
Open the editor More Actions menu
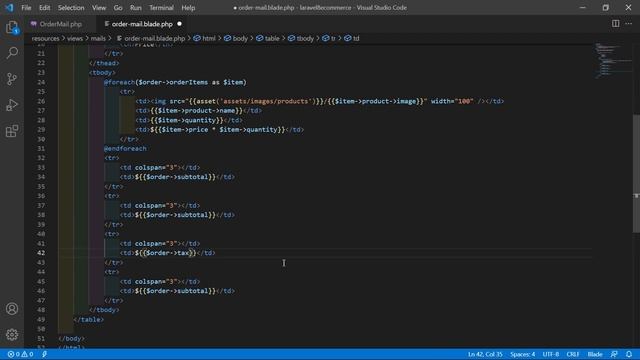[629, 24]
